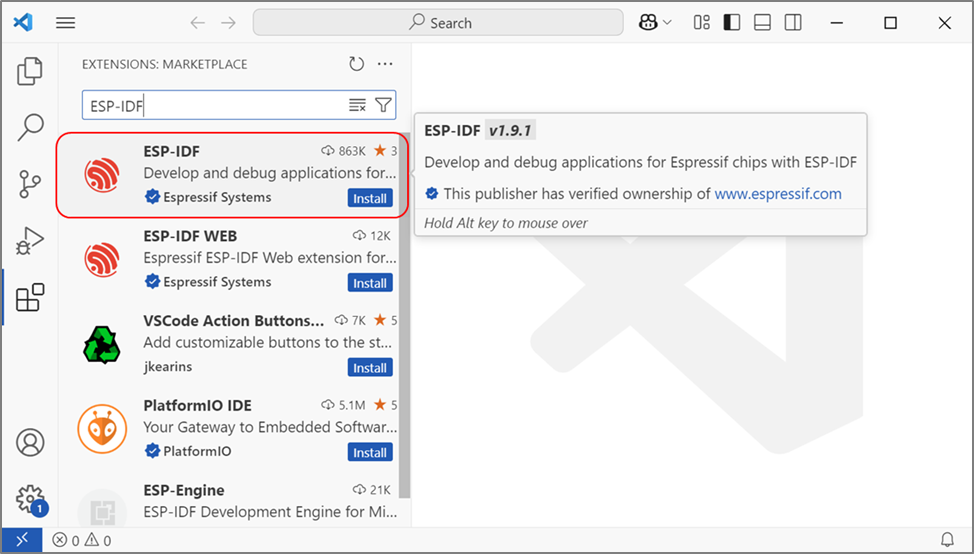The height and width of the screenshot is (554, 974).
Task: Click the PlatformIO orange alien icon
Action: point(102,429)
